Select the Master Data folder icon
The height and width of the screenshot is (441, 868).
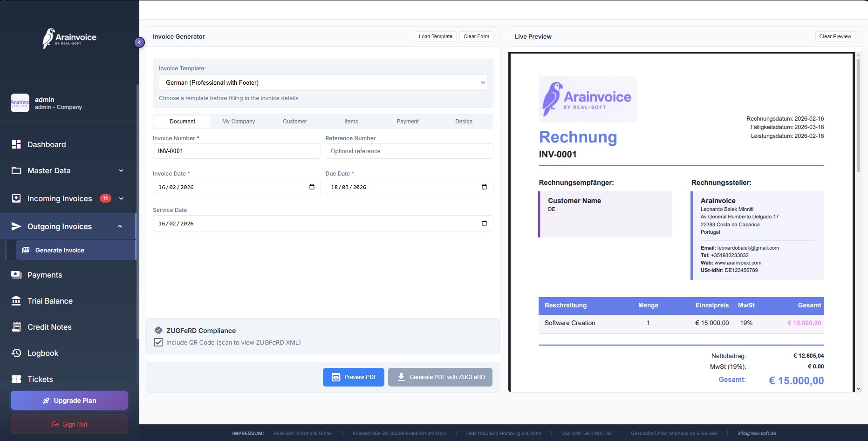pyautogui.click(x=15, y=170)
